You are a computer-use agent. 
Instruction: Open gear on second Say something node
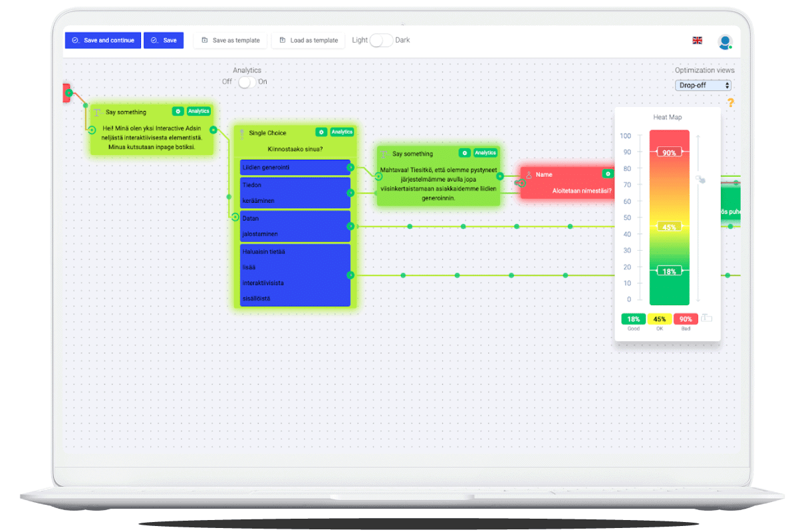465,152
